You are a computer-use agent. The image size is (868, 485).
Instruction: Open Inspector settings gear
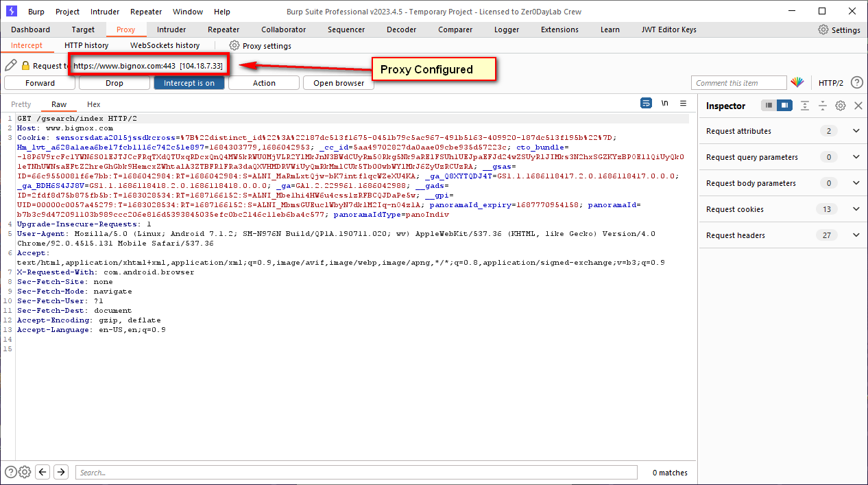[841, 106]
